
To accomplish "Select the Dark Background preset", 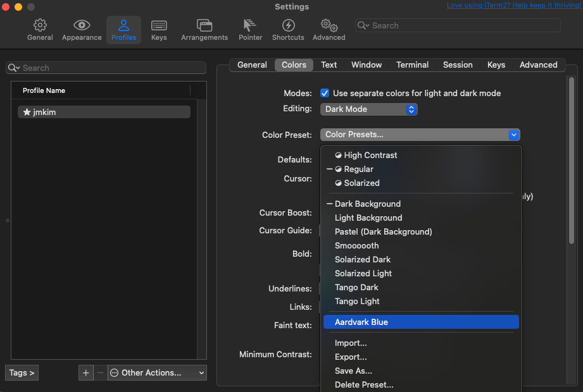I will click(421, 204).
